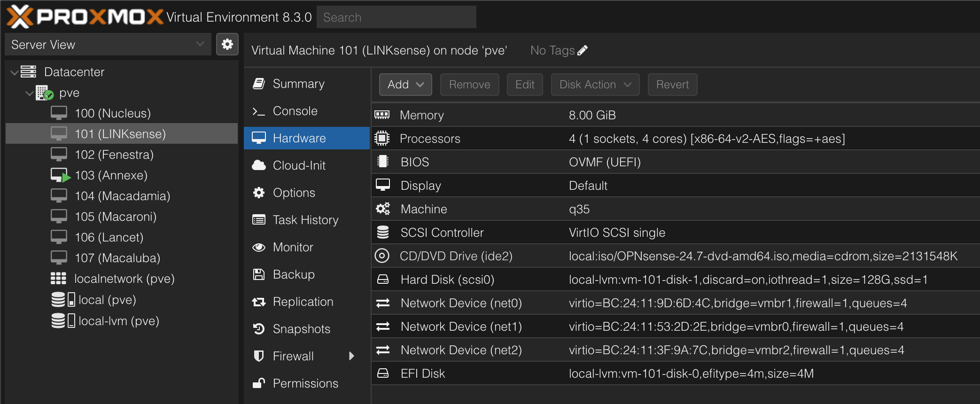Click the VirtIO SCSI single value
Screen dimensions: 980x404
[x=617, y=233]
